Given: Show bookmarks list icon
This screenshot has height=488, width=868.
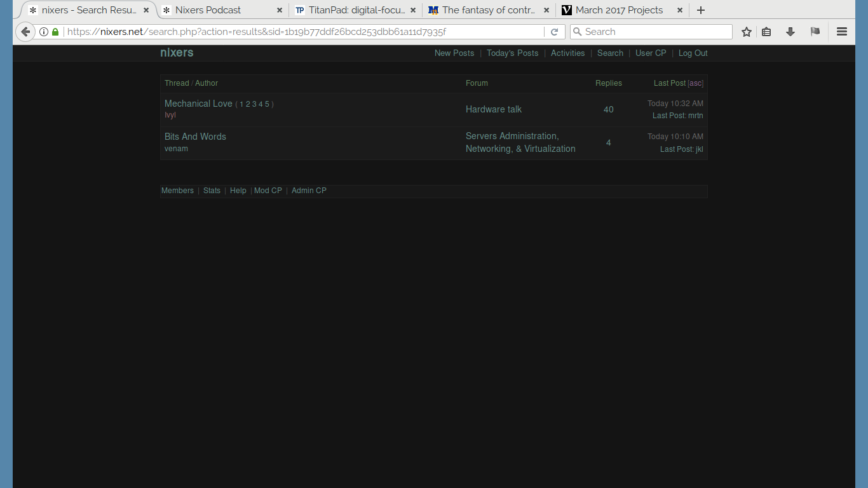Looking at the screenshot, I should [767, 32].
